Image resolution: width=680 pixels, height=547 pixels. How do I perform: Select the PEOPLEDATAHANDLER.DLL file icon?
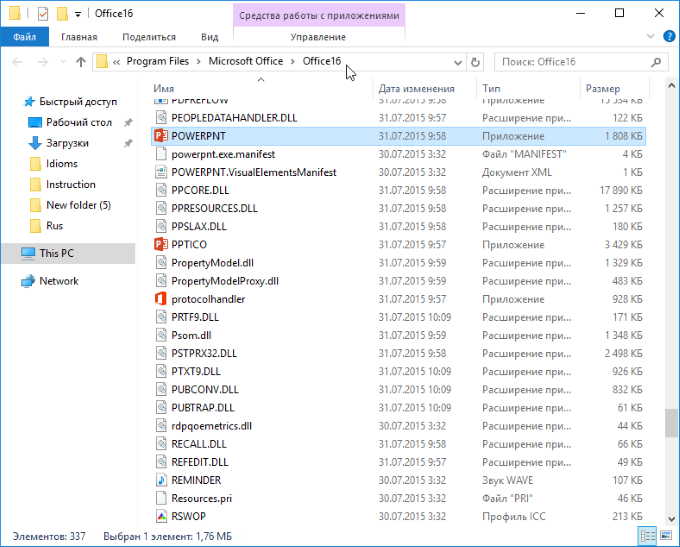[x=161, y=118]
